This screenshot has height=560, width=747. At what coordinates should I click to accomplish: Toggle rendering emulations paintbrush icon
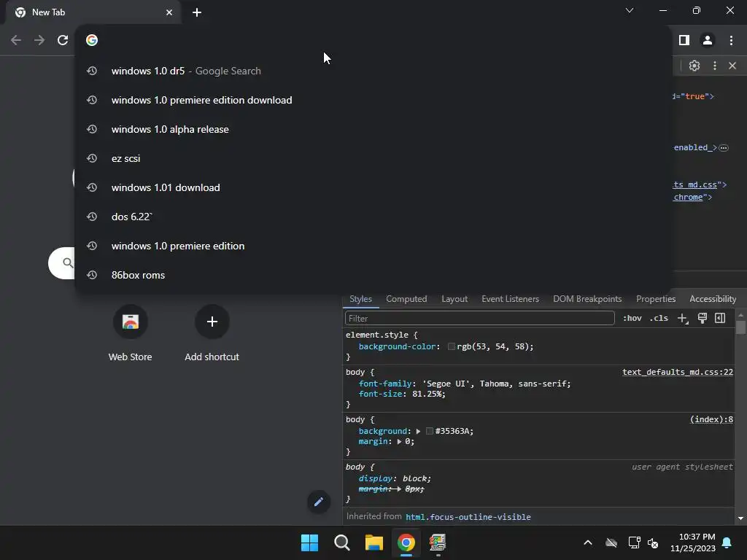703,318
